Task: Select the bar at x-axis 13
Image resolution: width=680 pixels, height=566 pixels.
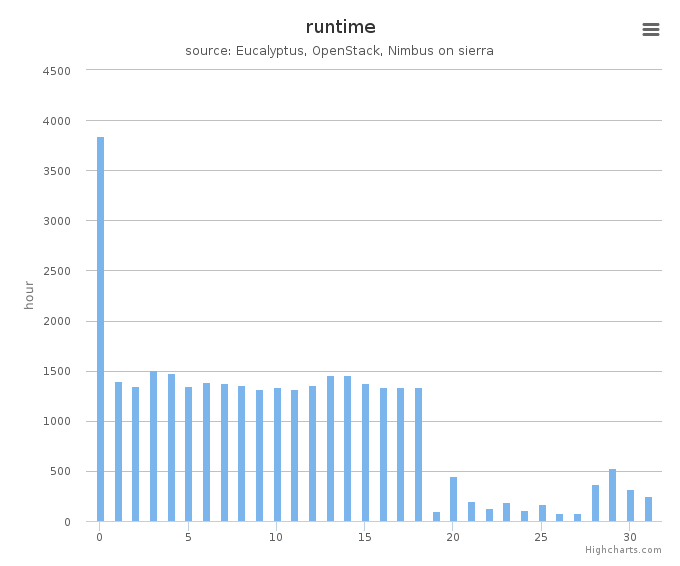Action: coord(330,448)
